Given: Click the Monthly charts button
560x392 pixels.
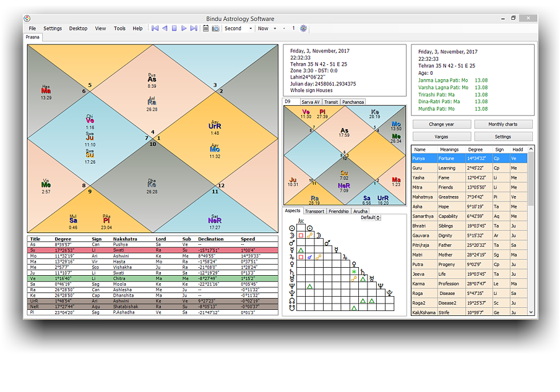Looking at the screenshot, I should click(x=503, y=124).
